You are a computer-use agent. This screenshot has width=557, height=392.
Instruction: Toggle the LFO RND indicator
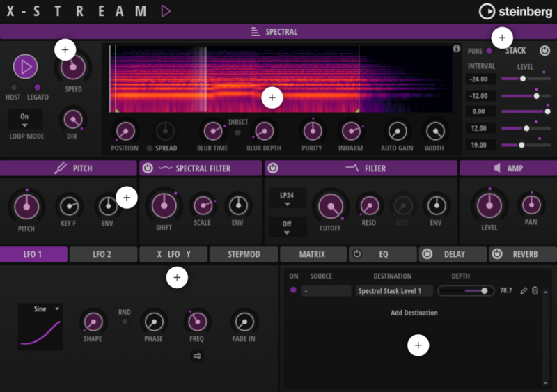click(125, 322)
